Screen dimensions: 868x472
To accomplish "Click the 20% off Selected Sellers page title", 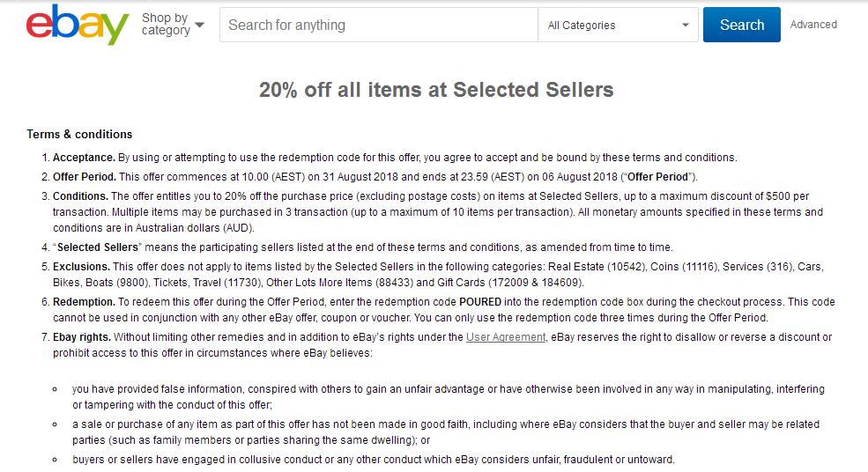I will (436, 90).
